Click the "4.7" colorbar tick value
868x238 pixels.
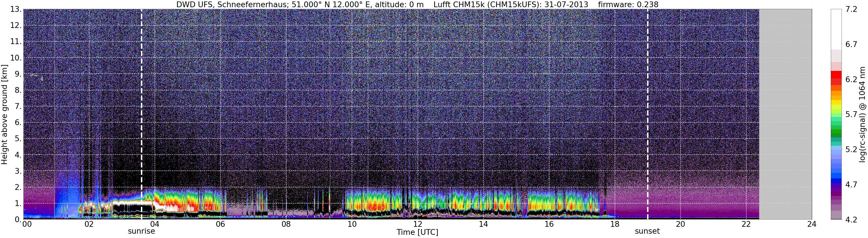(x=852, y=185)
